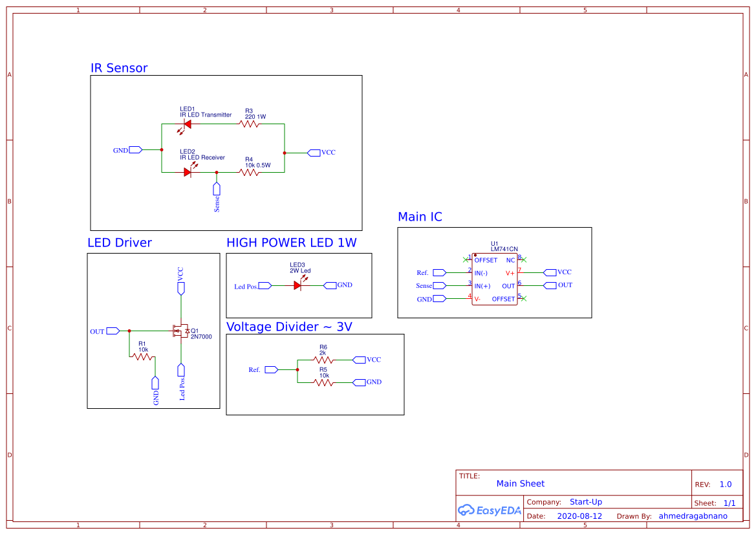Click the IN(+) pin label on U1
756x535 pixels.
click(482, 286)
